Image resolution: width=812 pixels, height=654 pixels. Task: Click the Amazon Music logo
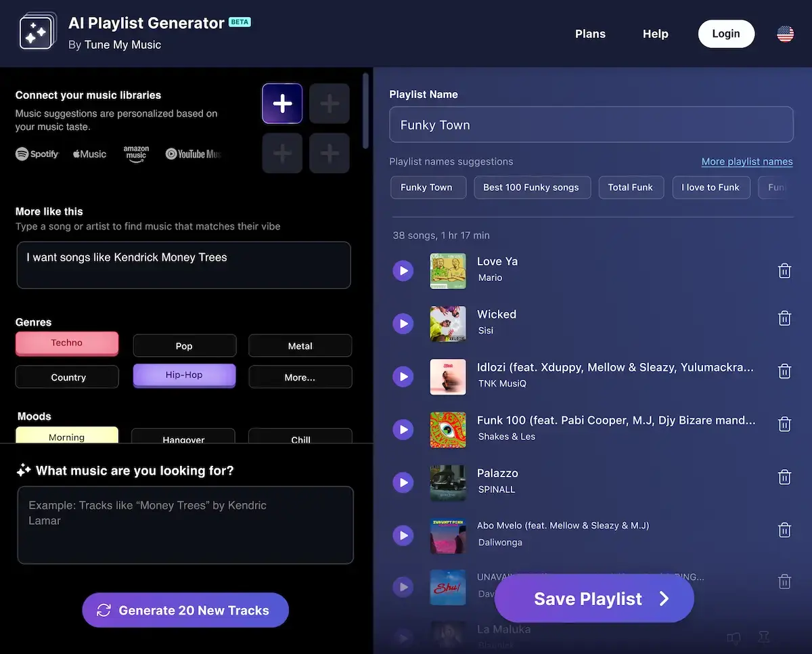coord(136,154)
